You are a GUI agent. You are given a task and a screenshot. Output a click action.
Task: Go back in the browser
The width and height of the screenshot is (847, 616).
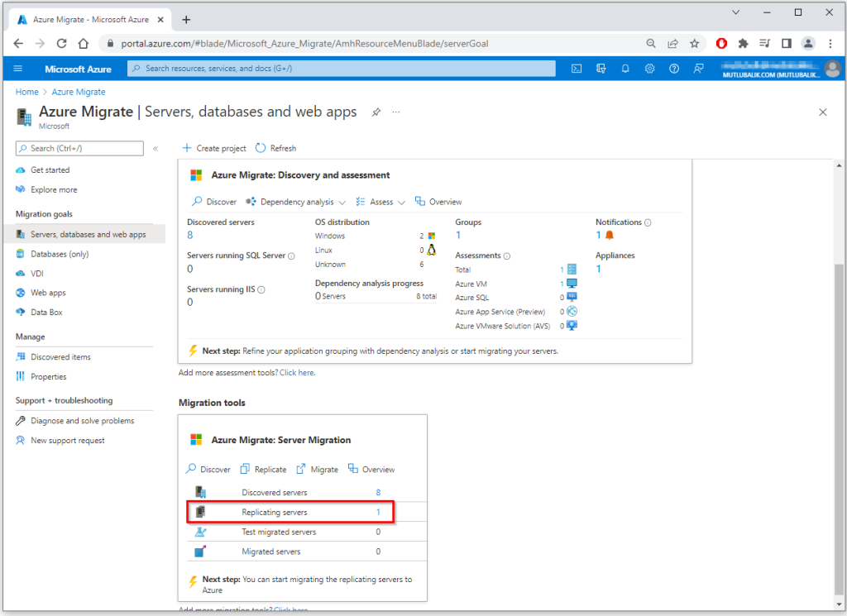pos(18,44)
